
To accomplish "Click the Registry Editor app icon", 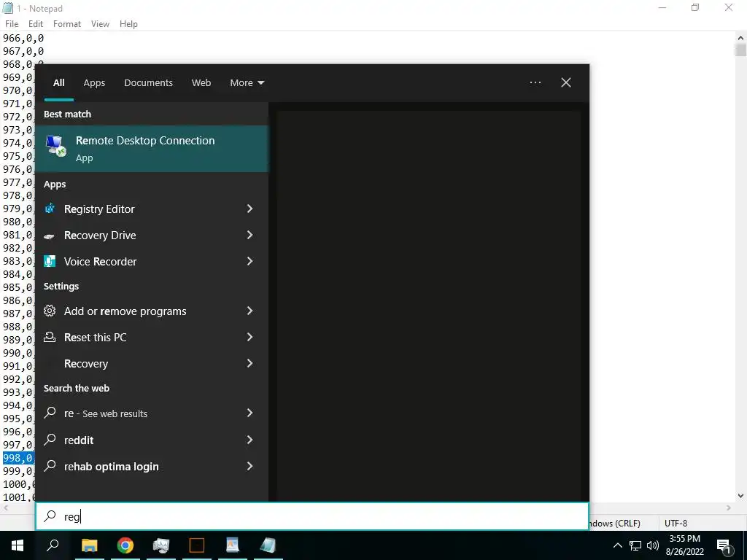I will [x=50, y=209].
